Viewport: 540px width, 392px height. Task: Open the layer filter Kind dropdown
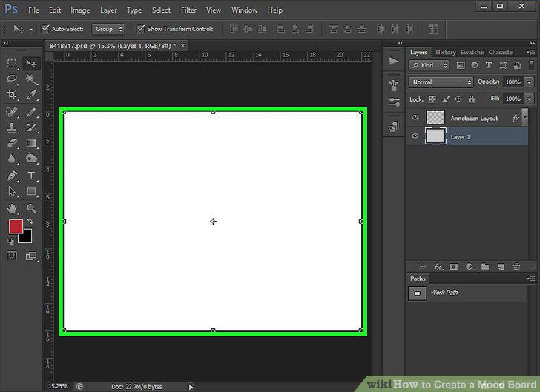(x=429, y=65)
